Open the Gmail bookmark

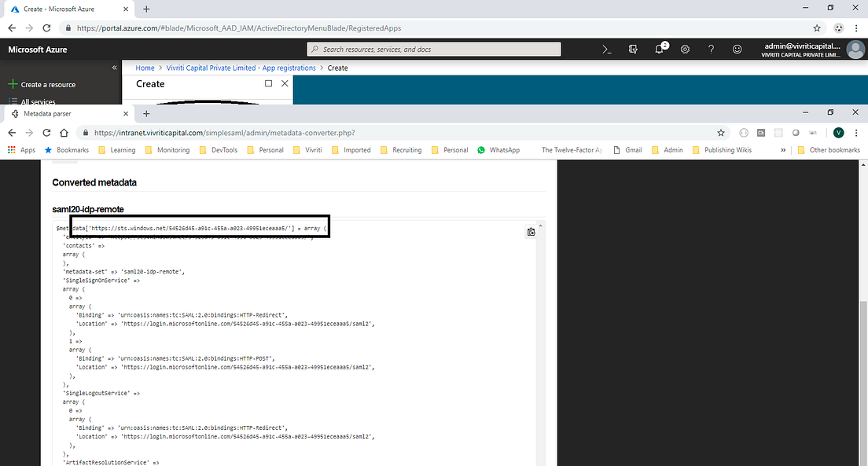pyautogui.click(x=627, y=150)
